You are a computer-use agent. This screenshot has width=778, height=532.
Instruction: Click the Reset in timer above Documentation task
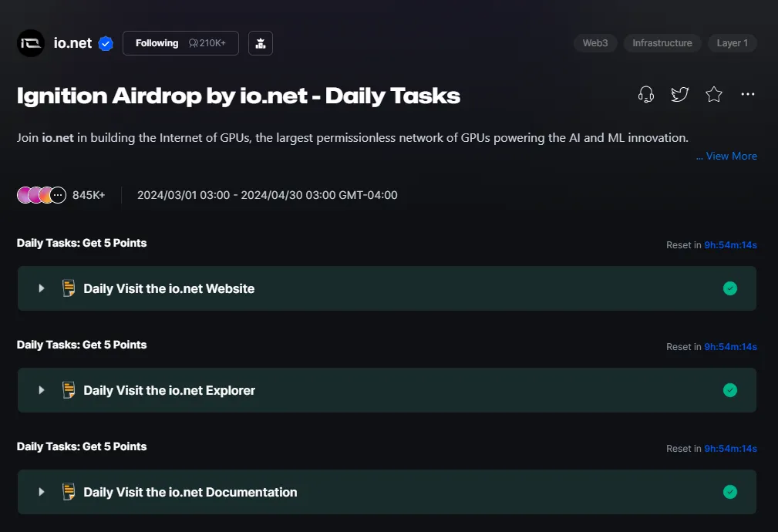[712, 448]
